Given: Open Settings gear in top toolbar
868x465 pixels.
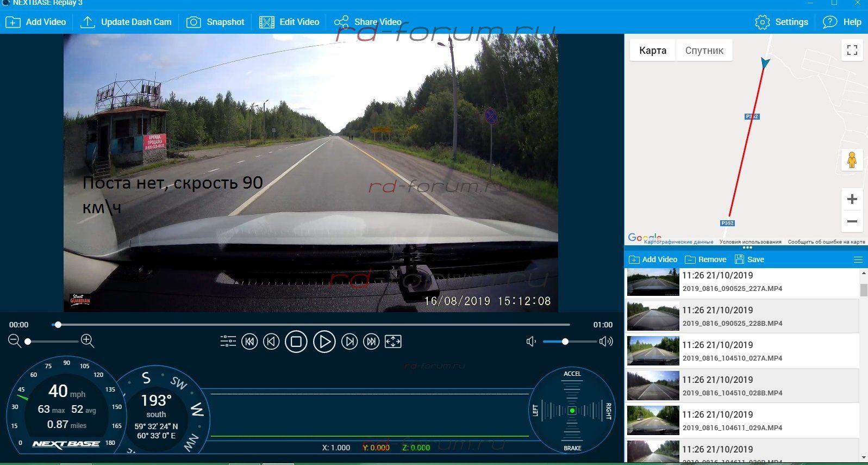Looking at the screenshot, I should [x=763, y=22].
